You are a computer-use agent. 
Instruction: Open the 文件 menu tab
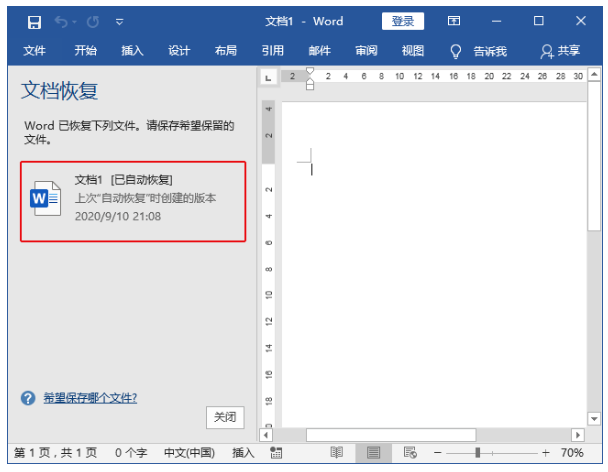34,50
